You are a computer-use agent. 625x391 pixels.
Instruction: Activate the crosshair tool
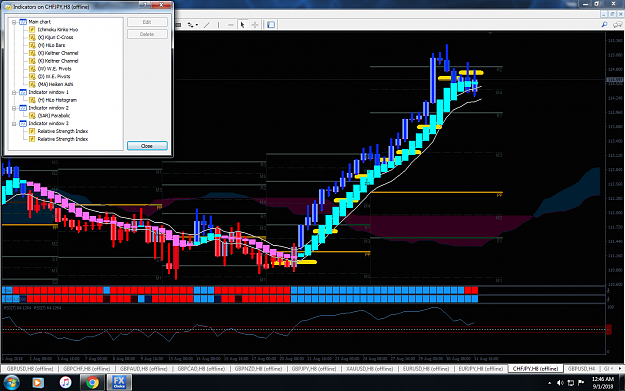coord(255,25)
